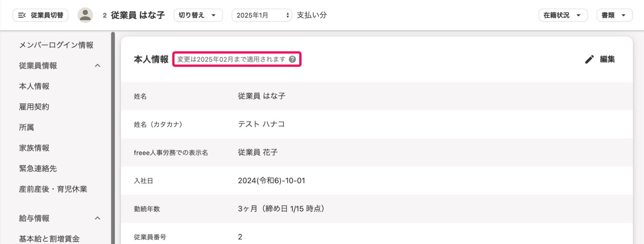Viewport: 644px width, 244px height.
Task: Click the help question mark icon
Action: (x=292, y=59)
